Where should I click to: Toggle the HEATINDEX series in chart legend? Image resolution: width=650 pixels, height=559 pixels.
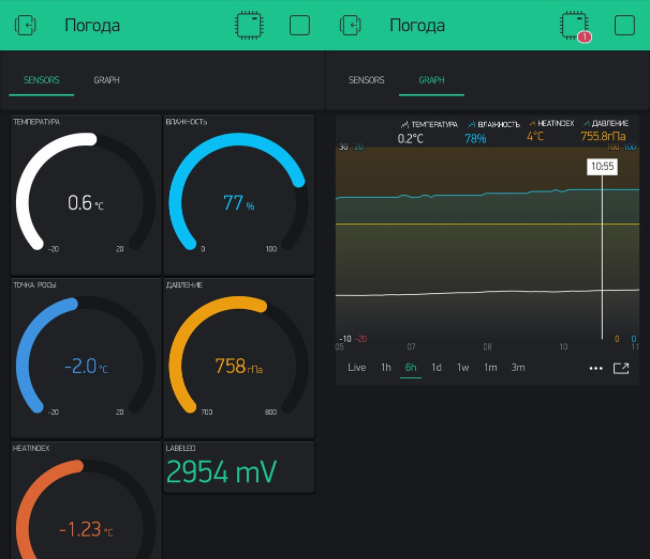[552, 124]
